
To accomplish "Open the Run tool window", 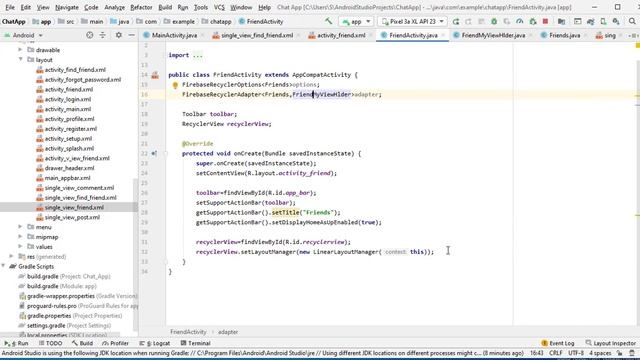I will coord(16,343).
